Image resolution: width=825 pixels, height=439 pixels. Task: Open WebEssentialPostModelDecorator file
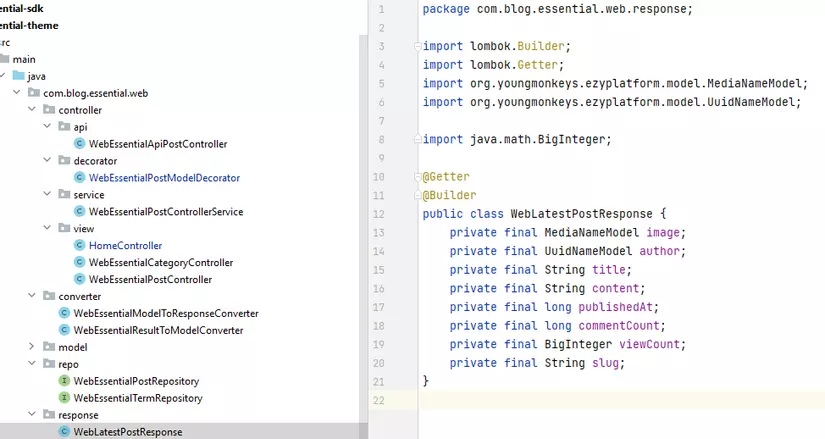[164, 178]
